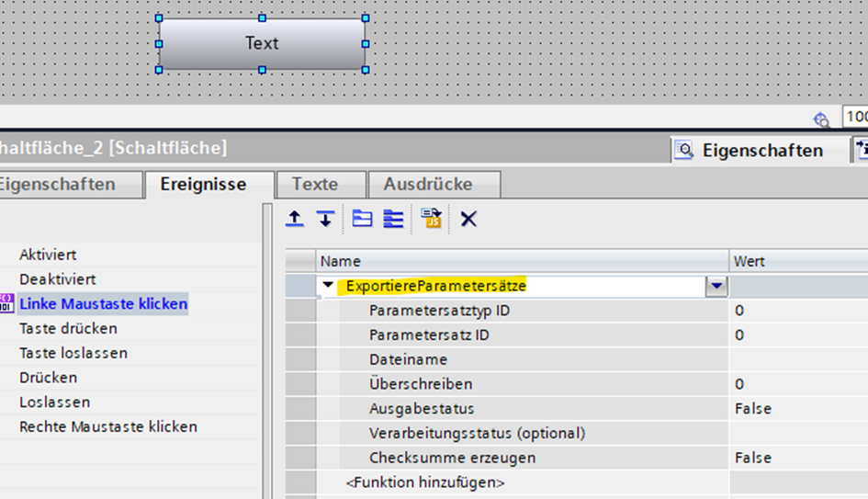Delete function with the X icon

(x=468, y=219)
